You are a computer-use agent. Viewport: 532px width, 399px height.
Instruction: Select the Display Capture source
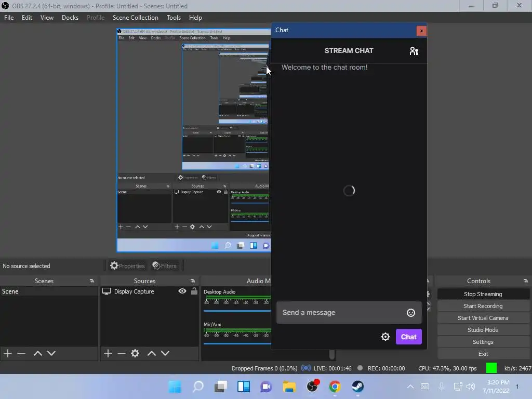pyautogui.click(x=134, y=291)
